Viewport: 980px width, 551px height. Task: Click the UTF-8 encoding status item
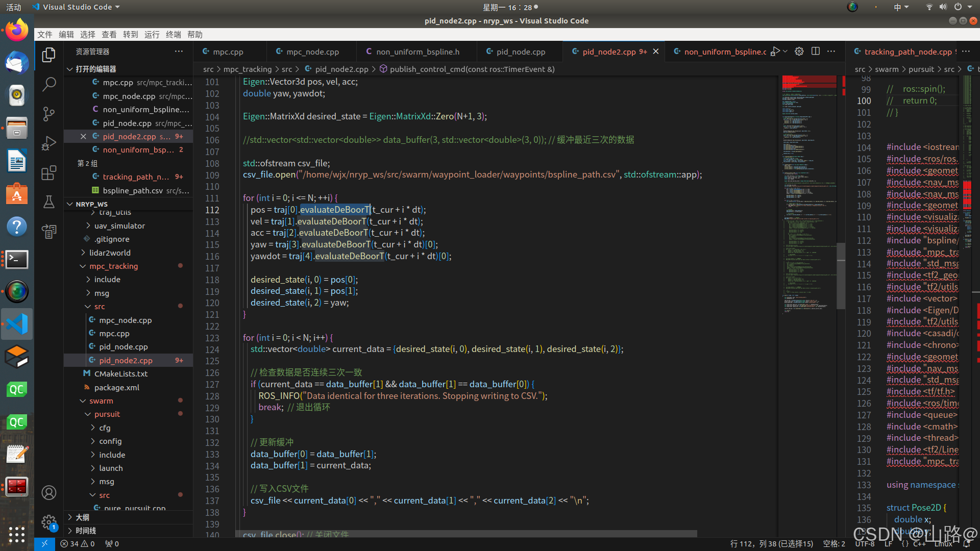point(865,544)
